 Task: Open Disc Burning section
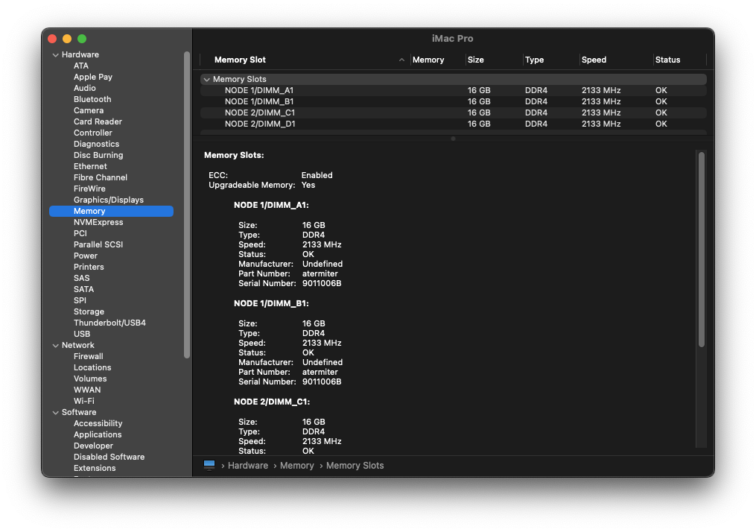[98, 155]
